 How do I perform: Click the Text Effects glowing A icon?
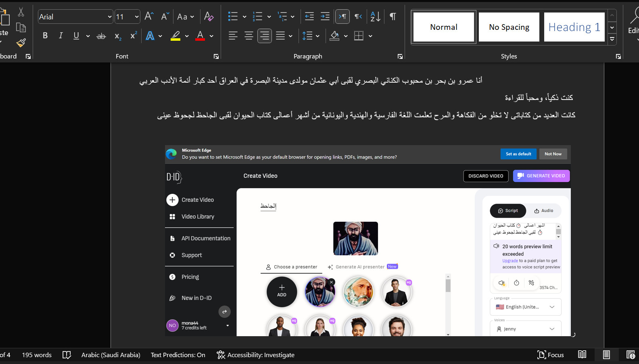point(150,36)
